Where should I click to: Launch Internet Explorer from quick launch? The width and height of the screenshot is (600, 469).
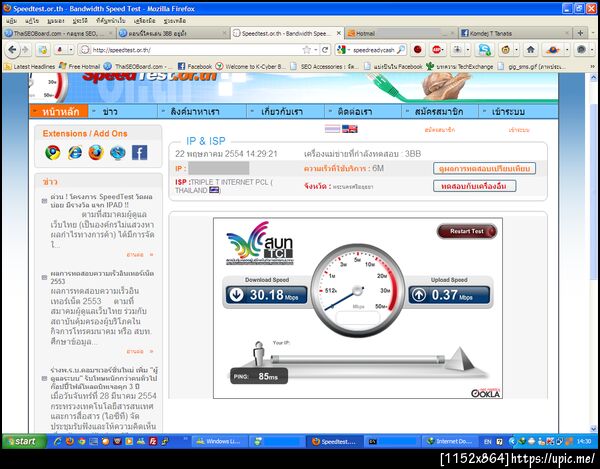(58, 441)
